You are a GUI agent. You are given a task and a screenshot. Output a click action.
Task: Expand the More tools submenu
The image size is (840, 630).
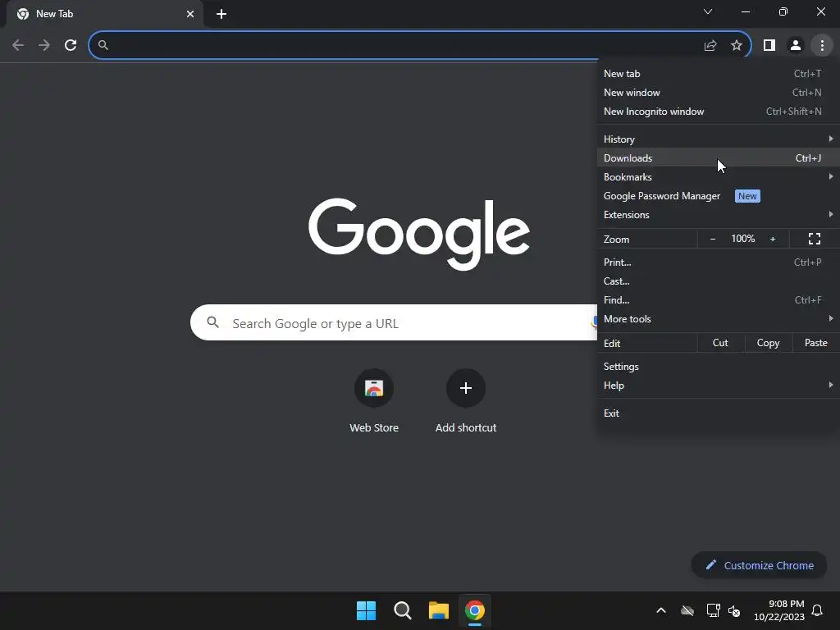(718, 319)
